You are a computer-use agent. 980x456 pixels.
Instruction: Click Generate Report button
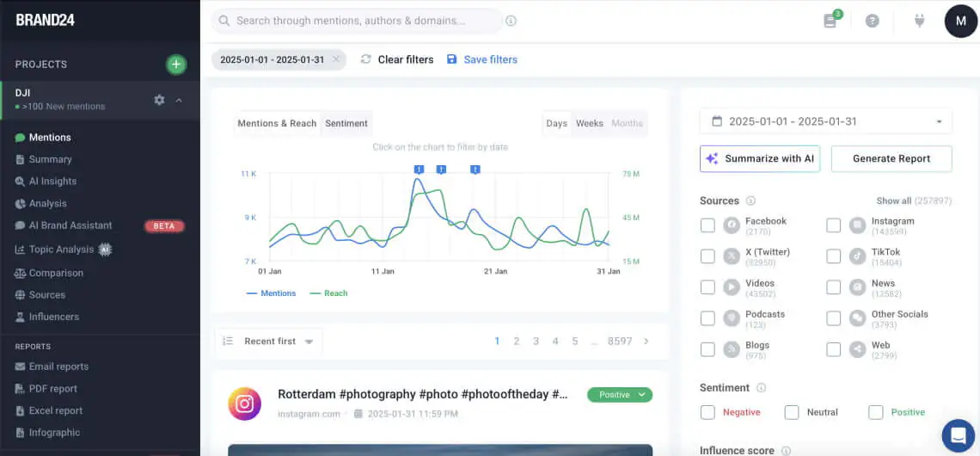click(x=891, y=159)
